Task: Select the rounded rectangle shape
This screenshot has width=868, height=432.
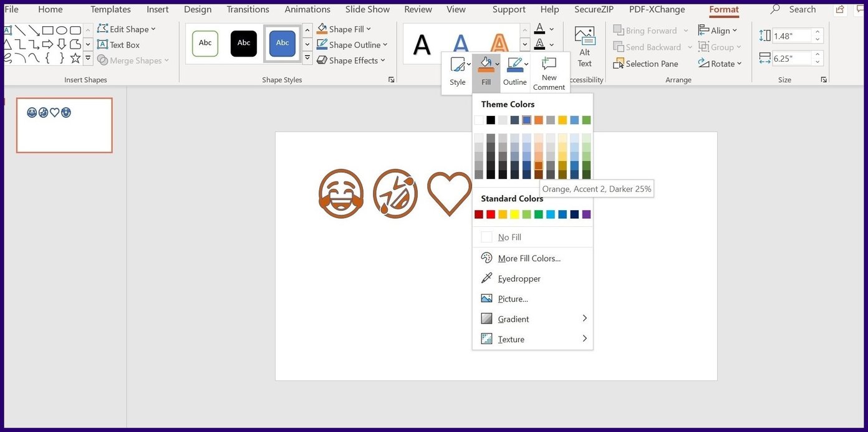Action: (75, 30)
